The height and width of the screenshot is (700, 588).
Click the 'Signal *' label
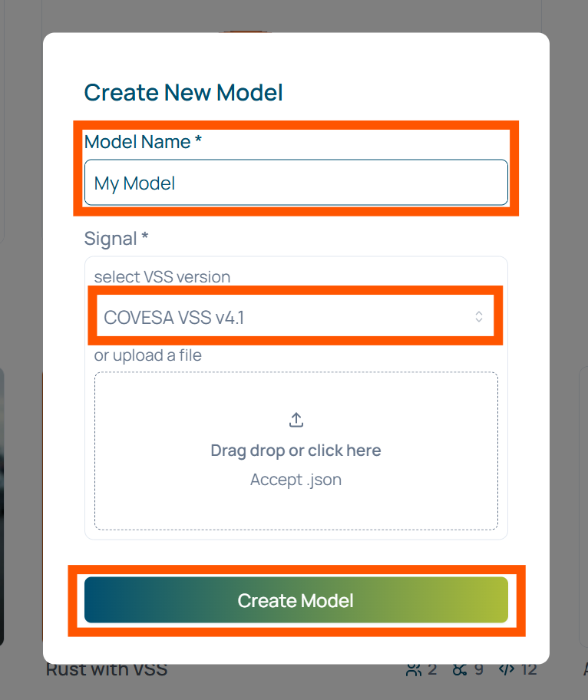coord(116,239)
